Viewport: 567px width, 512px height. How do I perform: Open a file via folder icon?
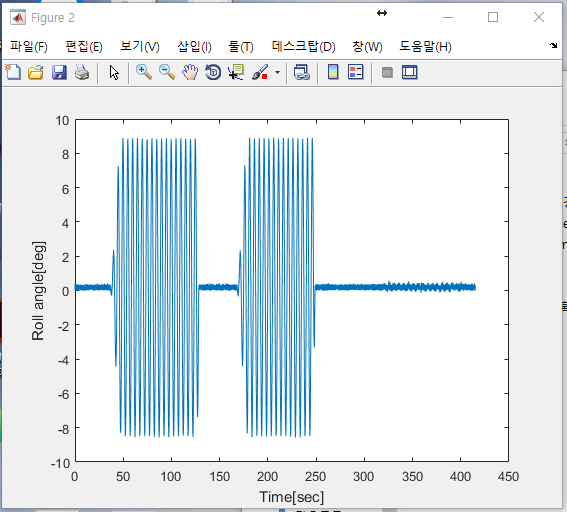[36, 72]
